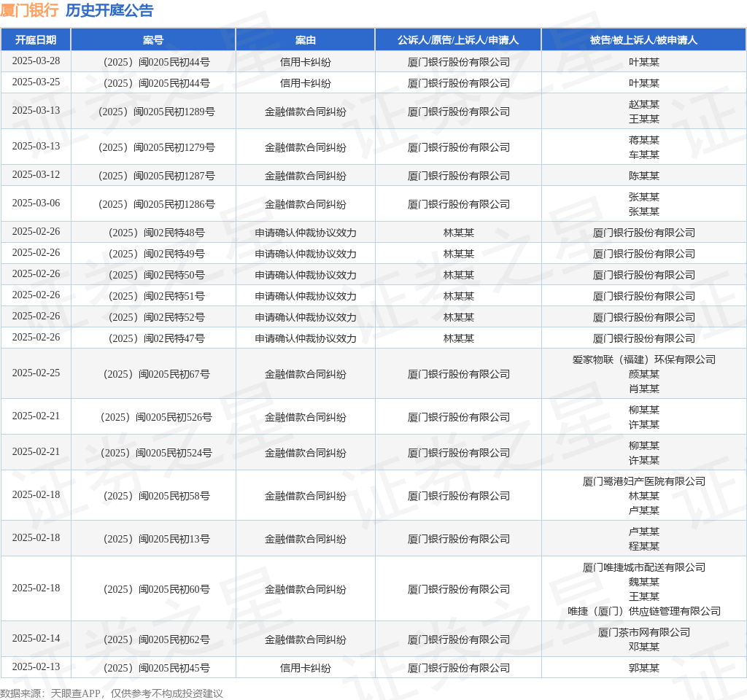Click the 被告/被上诉人/被申请人 column header
The height and width of the screenshot is (700, 747).
pyautogui.click(x=643, y=40)
